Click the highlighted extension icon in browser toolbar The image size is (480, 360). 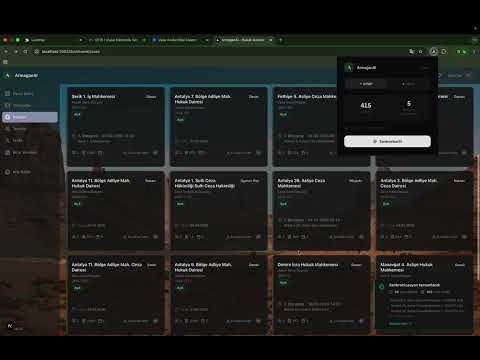pos(433,51)
